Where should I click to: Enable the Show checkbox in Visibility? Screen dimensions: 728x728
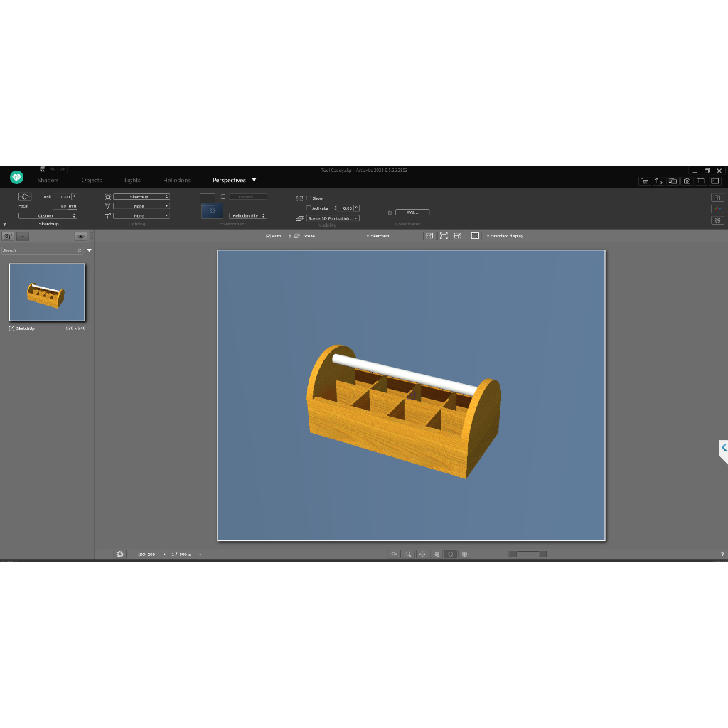point(309,198)
